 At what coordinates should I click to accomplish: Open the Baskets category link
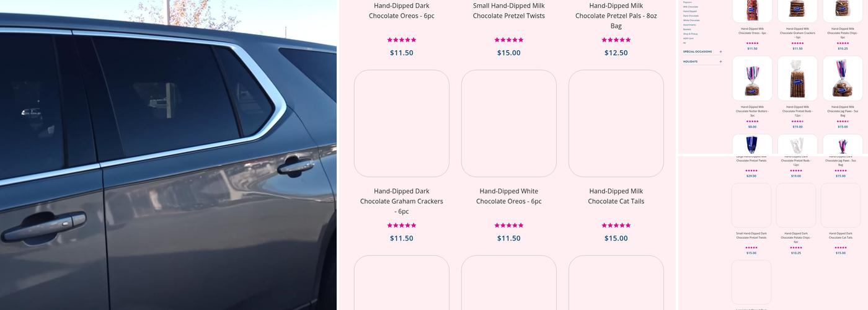(687, 29)
